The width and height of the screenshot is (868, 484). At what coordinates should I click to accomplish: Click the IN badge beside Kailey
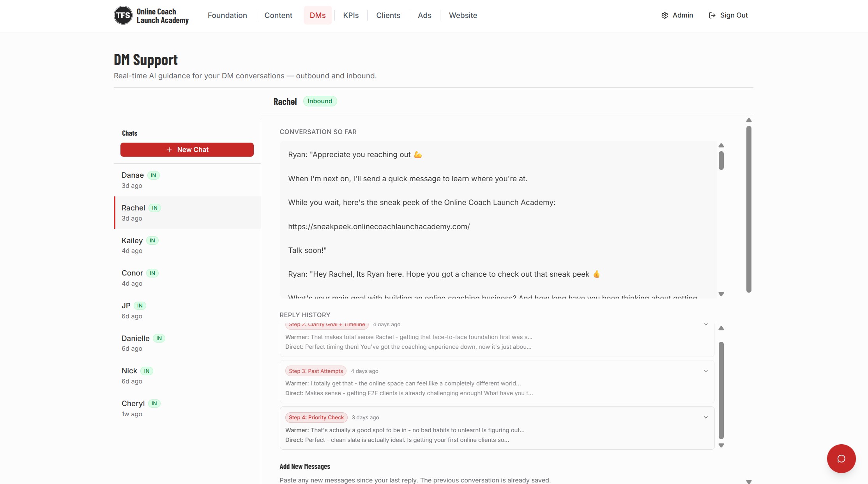(152, 240)
